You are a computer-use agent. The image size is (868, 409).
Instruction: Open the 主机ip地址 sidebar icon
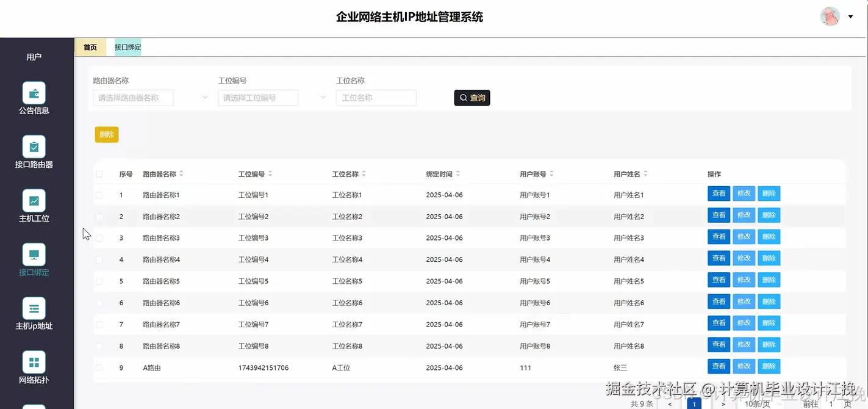click(x=34, y=308)
